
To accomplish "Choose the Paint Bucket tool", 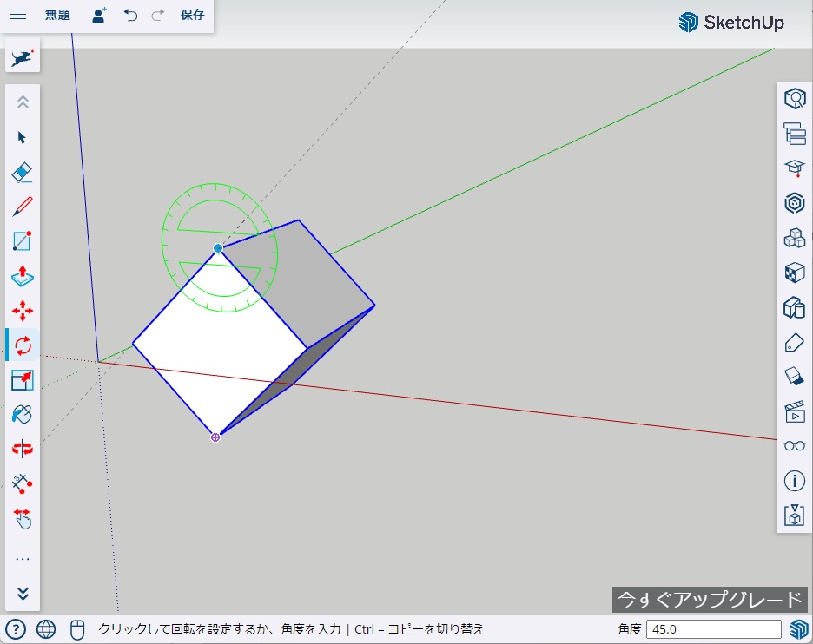I will [x=23, y=415].
